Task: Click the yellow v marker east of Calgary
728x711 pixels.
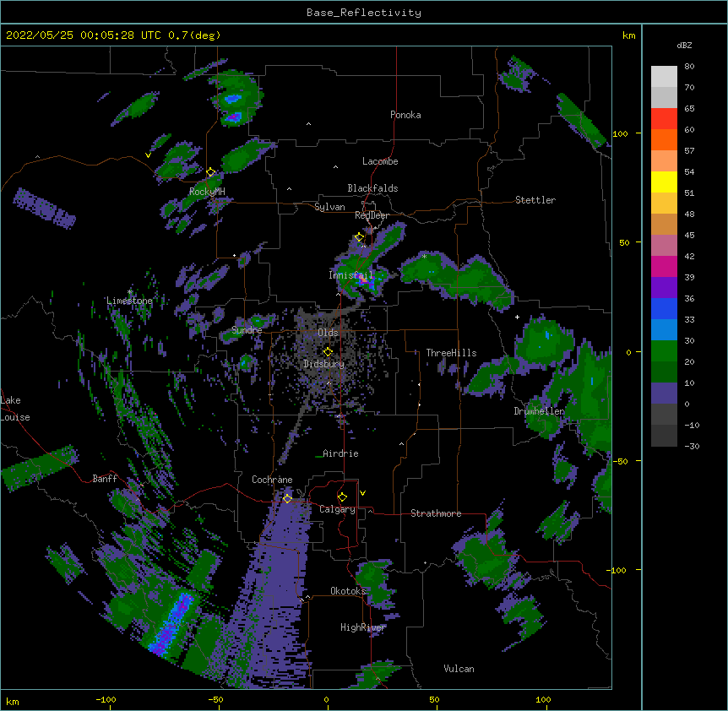Action: pos(362,493)
